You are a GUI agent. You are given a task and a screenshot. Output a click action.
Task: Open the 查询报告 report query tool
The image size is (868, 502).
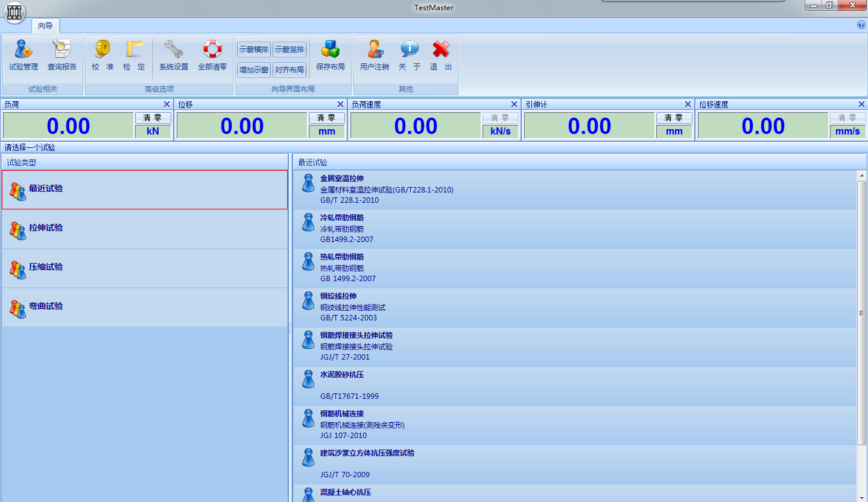(x=60, y=55)
